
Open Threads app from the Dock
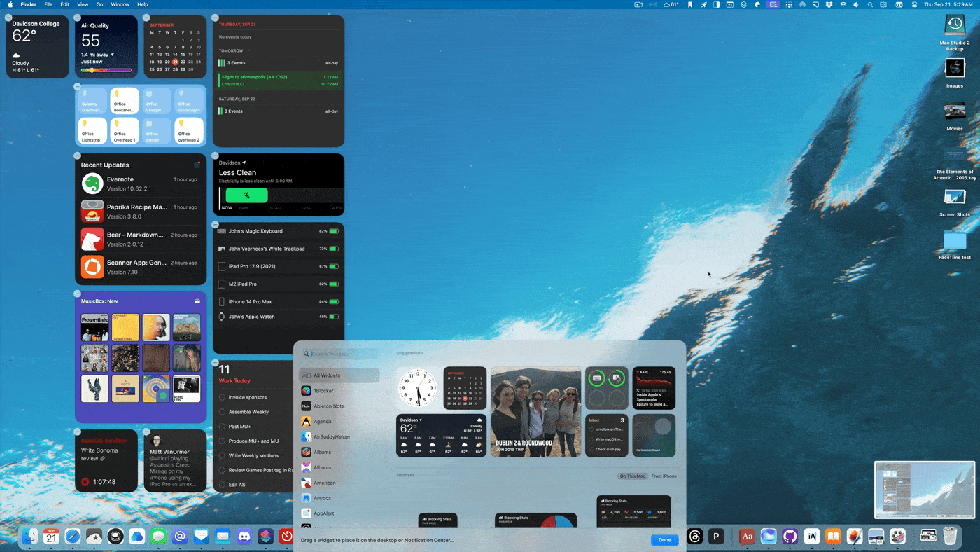[x=694, y=537]
